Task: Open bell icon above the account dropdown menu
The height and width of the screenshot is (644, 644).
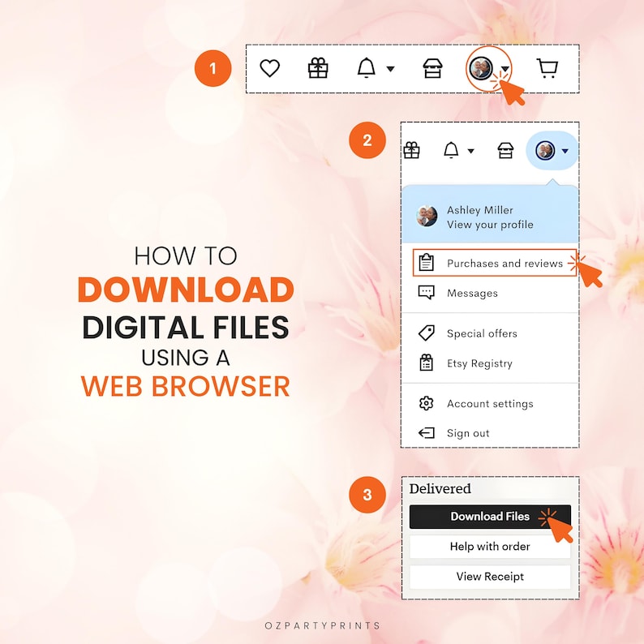Action: 451,150
